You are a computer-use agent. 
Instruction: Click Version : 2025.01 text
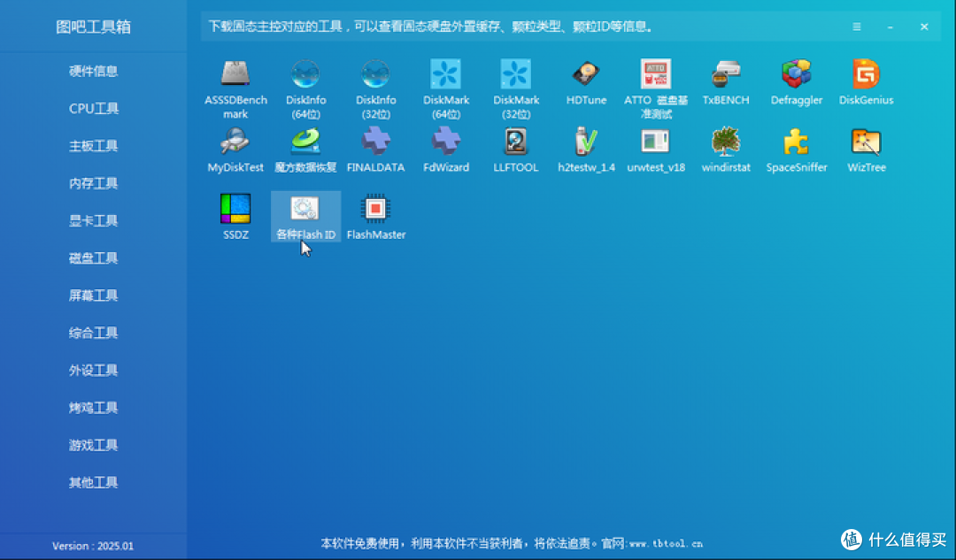[93, 546]
